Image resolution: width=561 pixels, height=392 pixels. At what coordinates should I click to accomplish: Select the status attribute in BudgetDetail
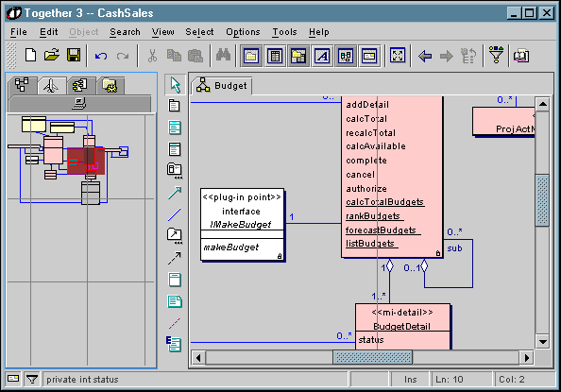(x=371, y=340)
